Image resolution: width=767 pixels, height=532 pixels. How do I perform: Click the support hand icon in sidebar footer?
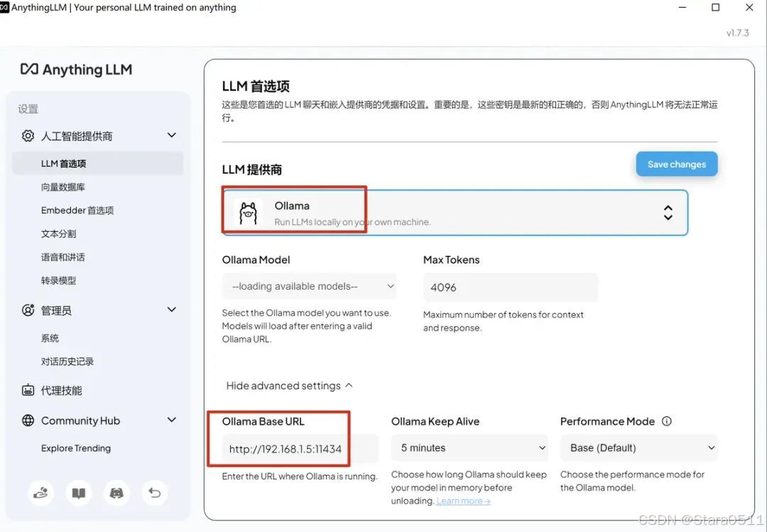tap(40, 493)
